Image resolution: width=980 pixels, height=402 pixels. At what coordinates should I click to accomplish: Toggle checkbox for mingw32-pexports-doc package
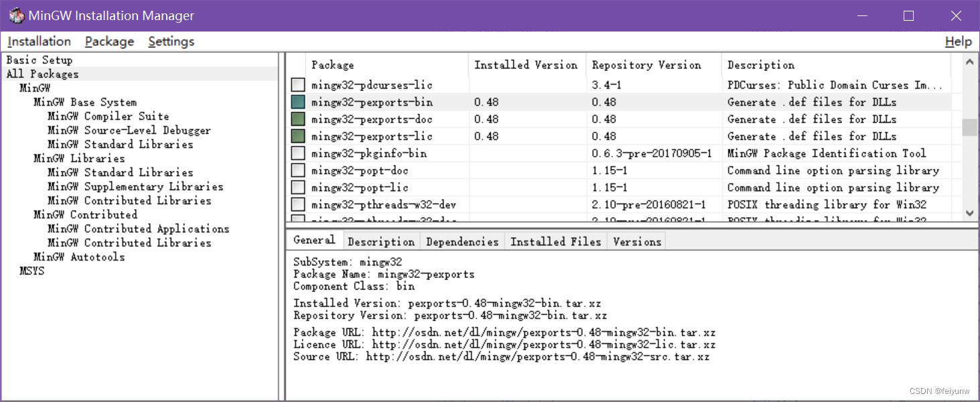click(298, 119)
